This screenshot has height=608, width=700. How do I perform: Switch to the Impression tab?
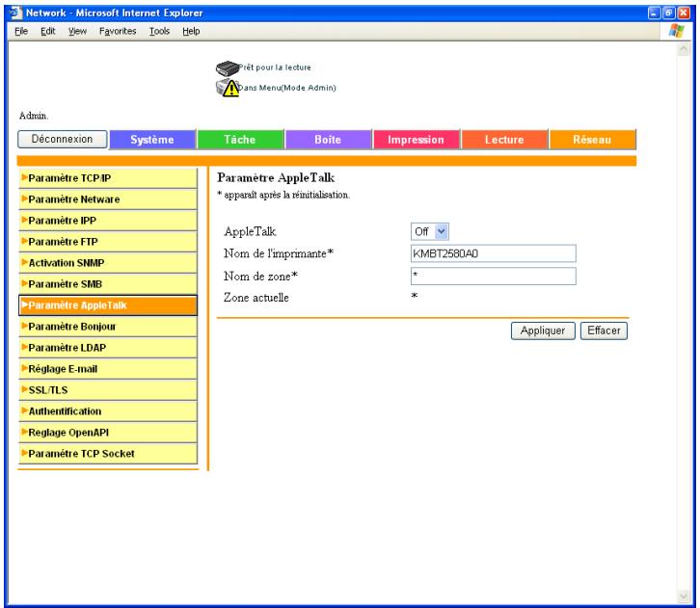tap(417, 140)
